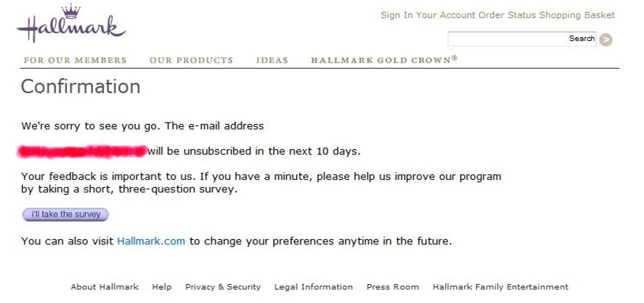Click the Search label in search box

[582, 39]
